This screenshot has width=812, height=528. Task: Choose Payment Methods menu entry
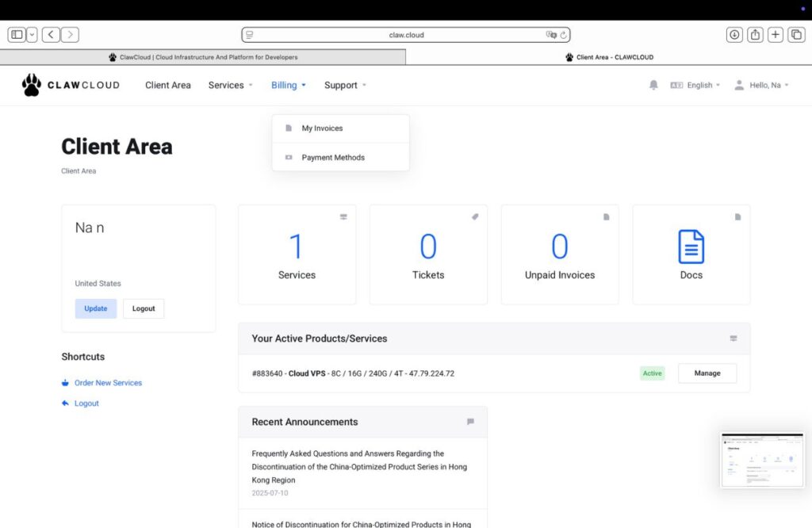tap(333, 158)
